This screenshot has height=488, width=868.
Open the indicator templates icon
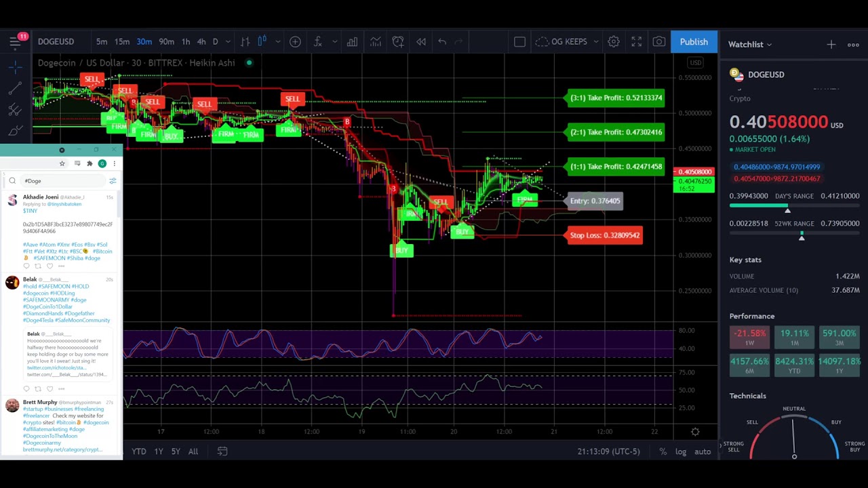point(375,42)
